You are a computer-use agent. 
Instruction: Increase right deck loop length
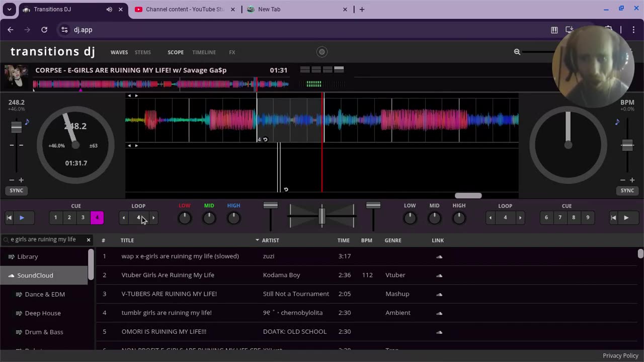pos(520,218)
